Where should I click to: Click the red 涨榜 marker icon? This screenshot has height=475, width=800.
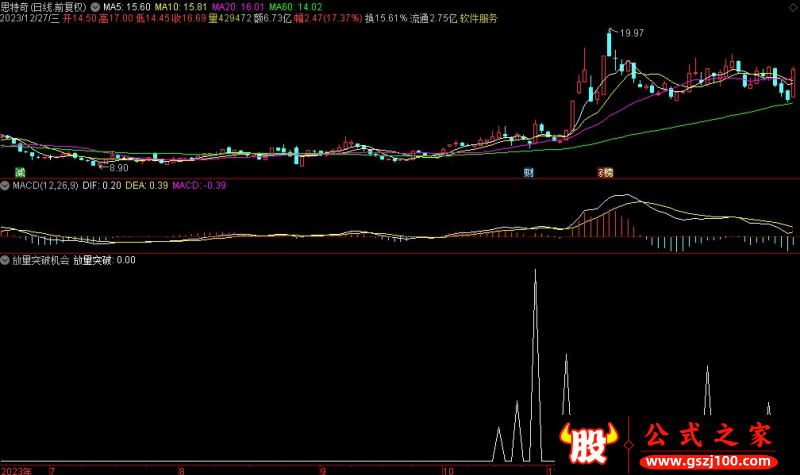tap(606, 172)
